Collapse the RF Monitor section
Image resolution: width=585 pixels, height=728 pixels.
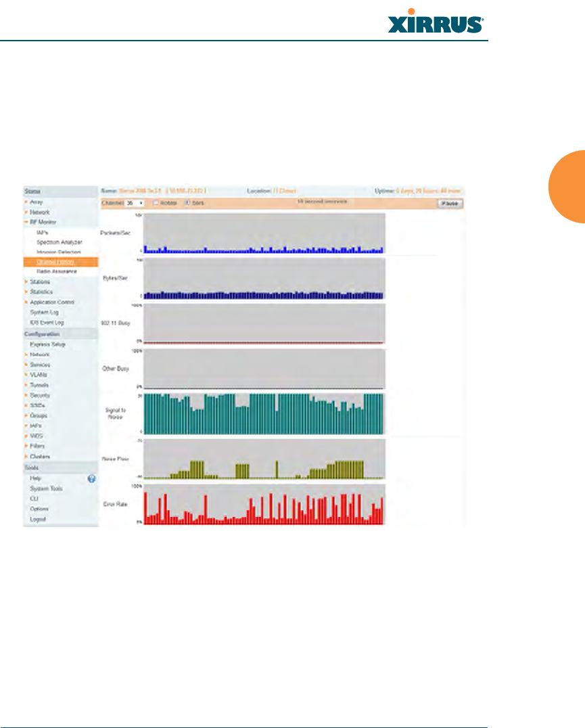tap(43, 222)
